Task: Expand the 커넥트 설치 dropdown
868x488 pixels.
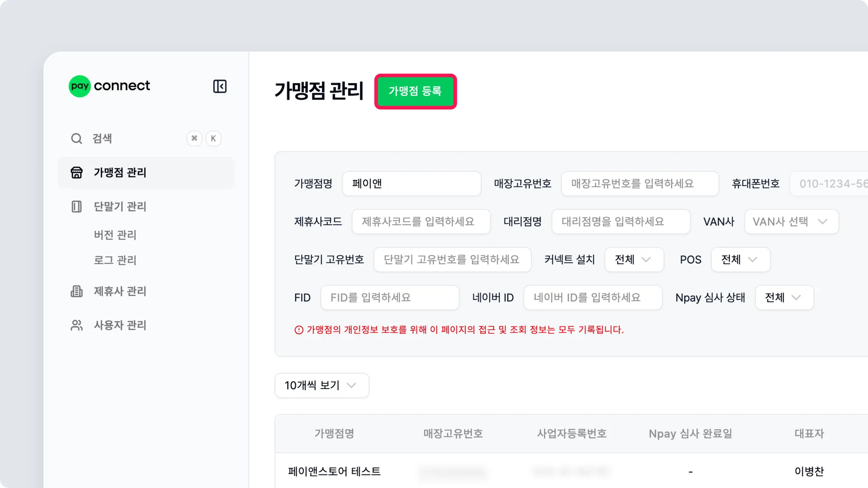Action: (634, 260)
